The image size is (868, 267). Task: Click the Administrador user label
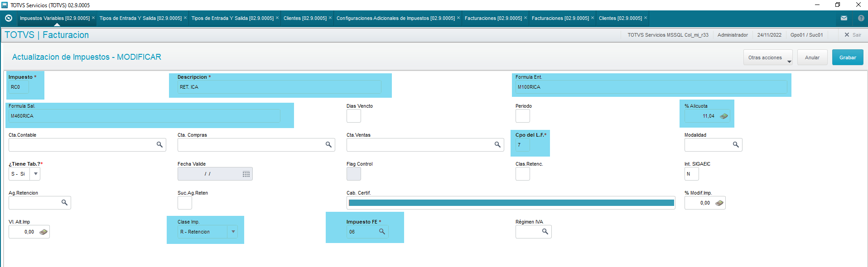(x=733, y=35)
